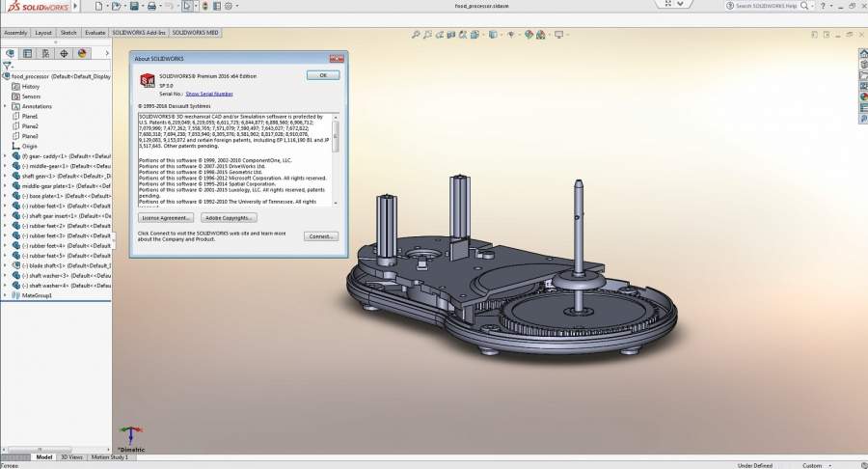Screen dimensions: 868x469
Task: Open the DisplayManager tab icon
Action: (x=82, y=54)
